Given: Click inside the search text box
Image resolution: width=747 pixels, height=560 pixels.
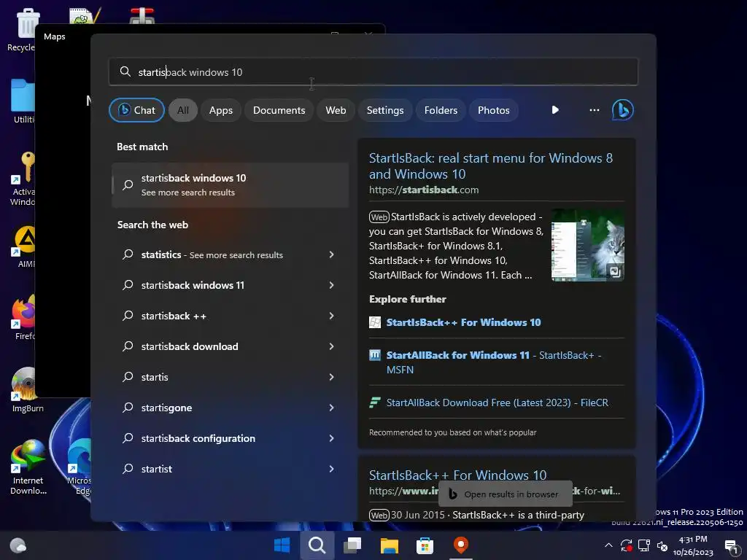Looking at the screenshot, I should click(373, 72).
